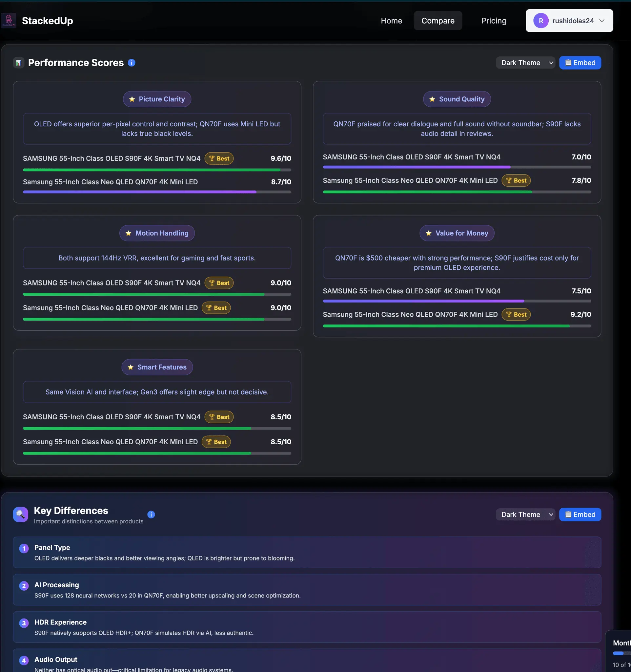
Task: Click the Value for Money category badge
Action: (457, 233)
